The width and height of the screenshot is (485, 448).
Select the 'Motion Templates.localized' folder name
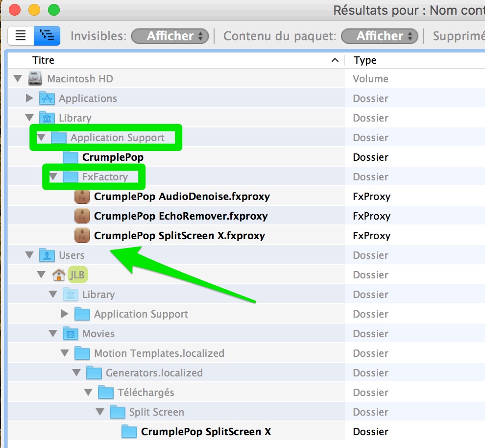tap(159, 353)
